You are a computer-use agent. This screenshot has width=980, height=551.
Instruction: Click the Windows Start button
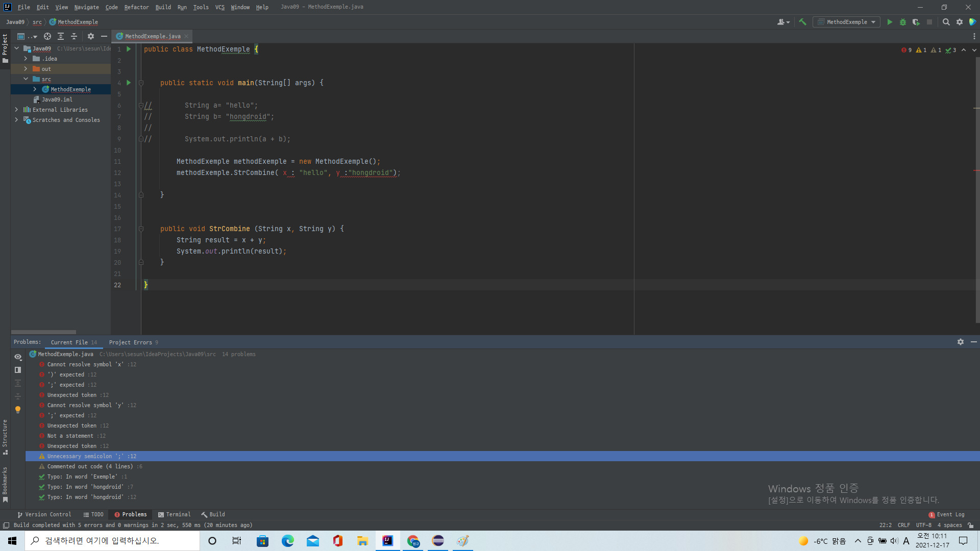tap(12, 541)
